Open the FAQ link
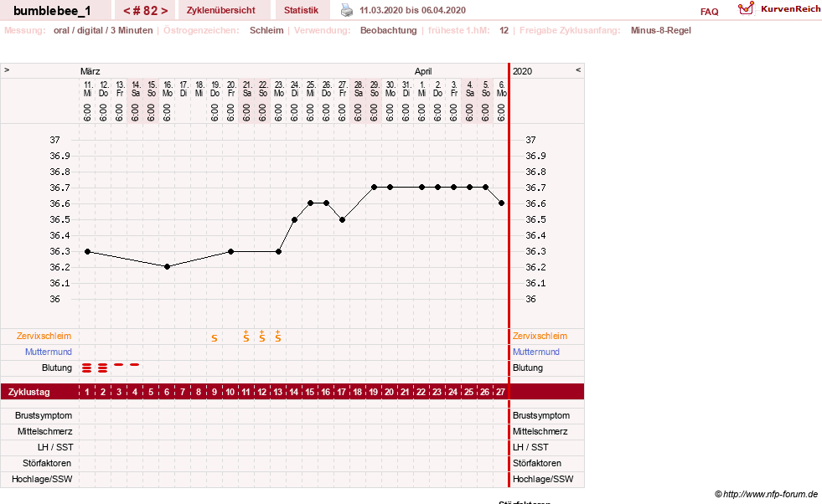Screen dimensions: 822x504 (709, 12)
